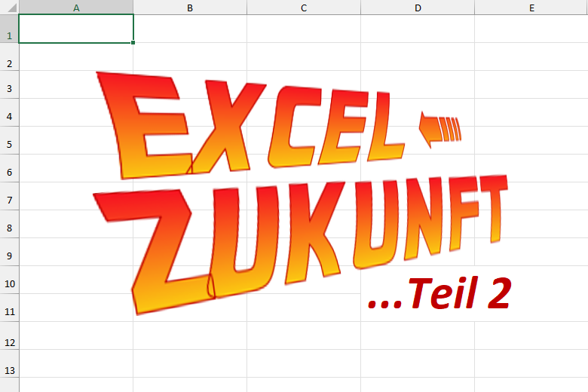Select row 13 header
Screen dimensions: 588x392
[x=9, y=363]
